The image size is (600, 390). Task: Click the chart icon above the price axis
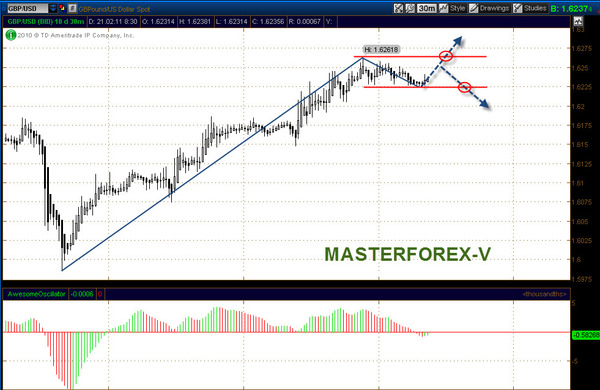578,21
